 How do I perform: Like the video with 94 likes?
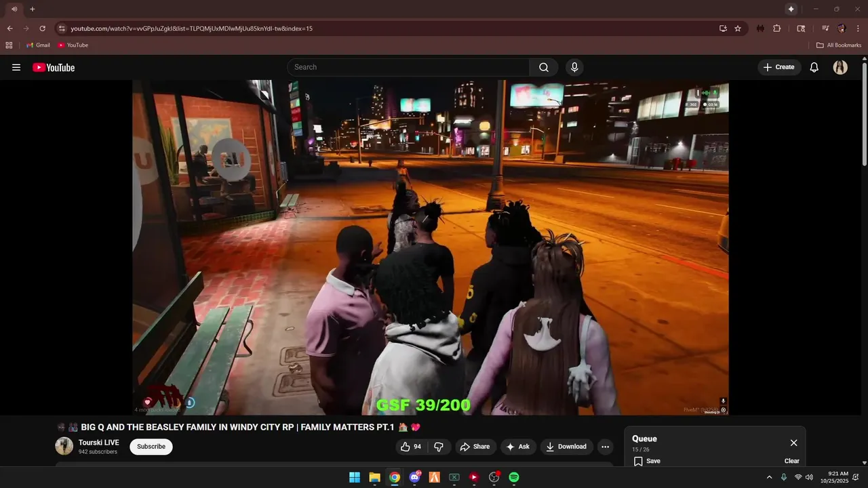[x=411, y=447]
